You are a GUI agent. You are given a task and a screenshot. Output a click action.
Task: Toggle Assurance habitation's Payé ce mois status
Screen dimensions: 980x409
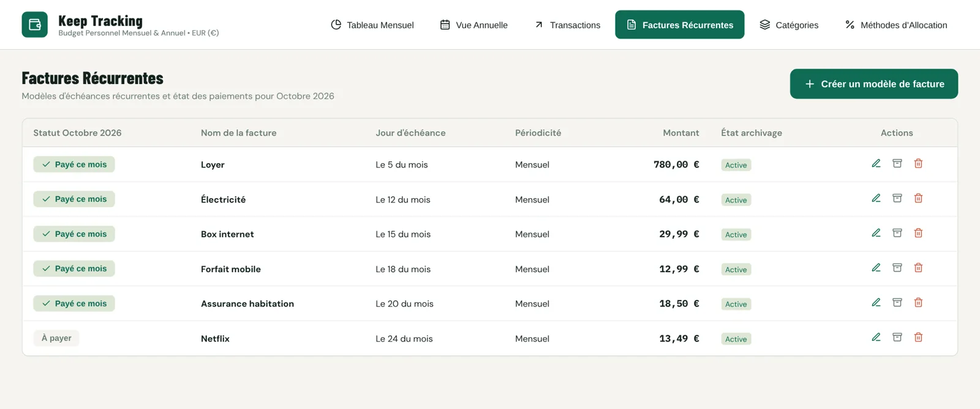[x=74, y=304]
